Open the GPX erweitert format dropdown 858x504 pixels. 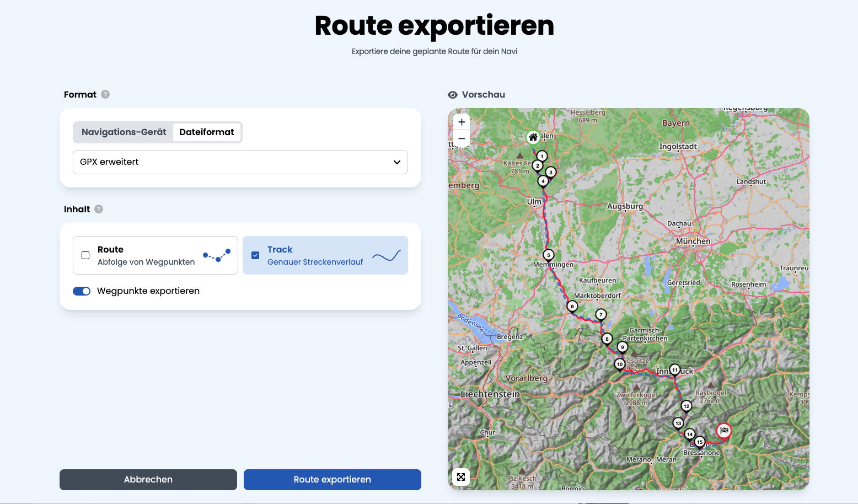[240, 162]
